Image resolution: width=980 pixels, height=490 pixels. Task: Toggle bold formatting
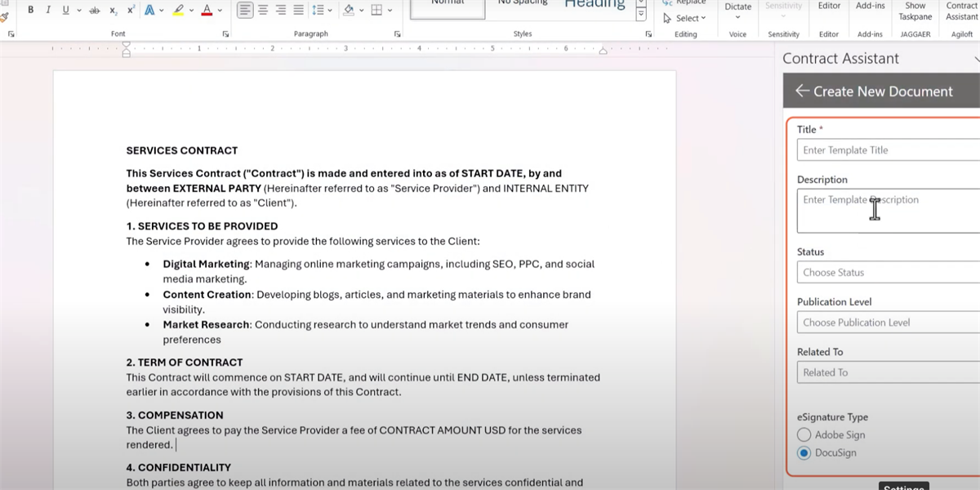tap(31, 10)
